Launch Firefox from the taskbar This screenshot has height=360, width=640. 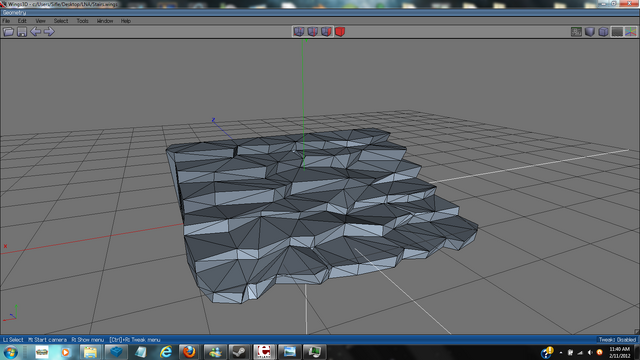tap(189, 352)
